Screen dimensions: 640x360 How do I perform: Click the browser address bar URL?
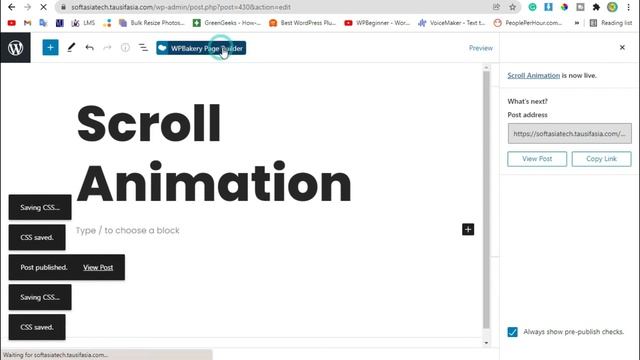click(181, 7)
